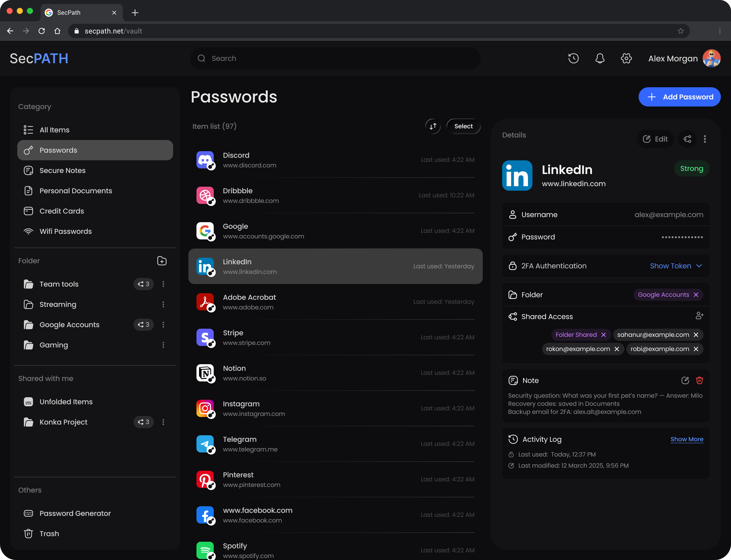The height and width of the screenshot is (560, 731).
Task: Remove rokon@example.com from shared access
Action: 617,349
